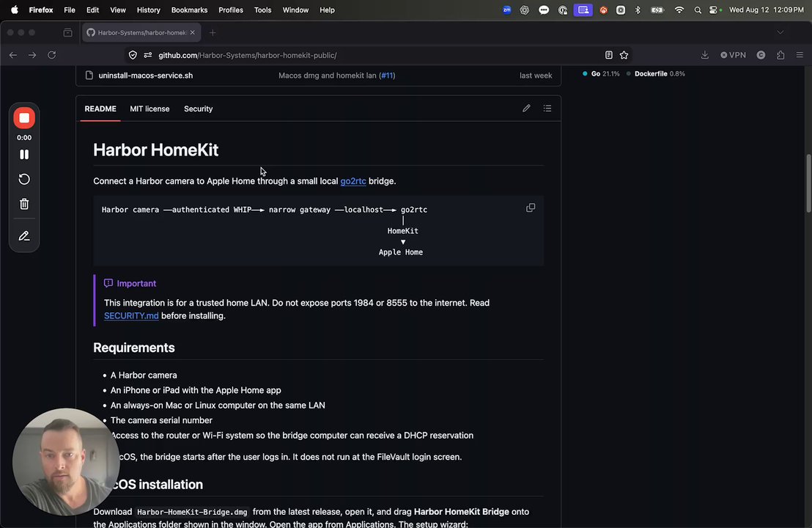Open the recording annotation pen tool
The image size is (812, 528).
[24, 236]
